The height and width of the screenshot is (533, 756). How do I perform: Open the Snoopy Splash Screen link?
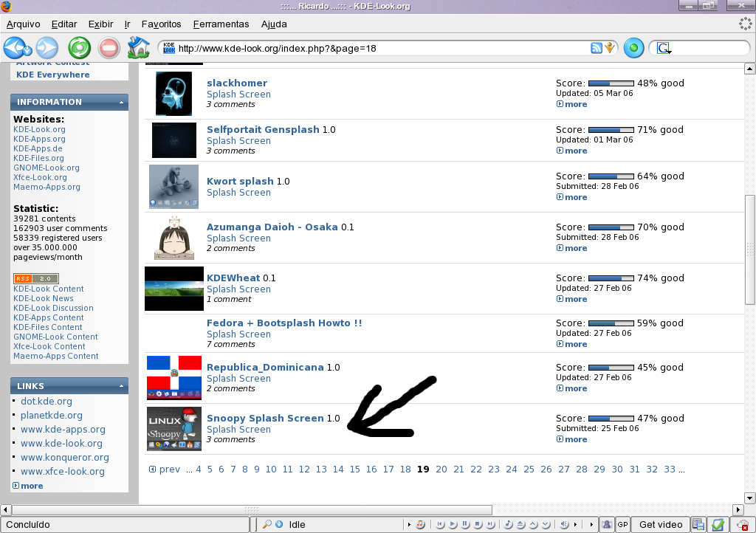tap(265, 419)
